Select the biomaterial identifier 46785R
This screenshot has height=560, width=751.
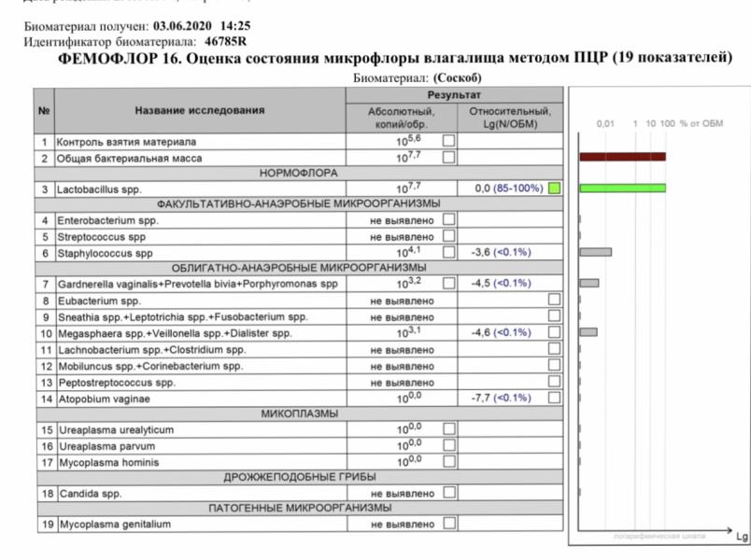click(x=226, y=41)
